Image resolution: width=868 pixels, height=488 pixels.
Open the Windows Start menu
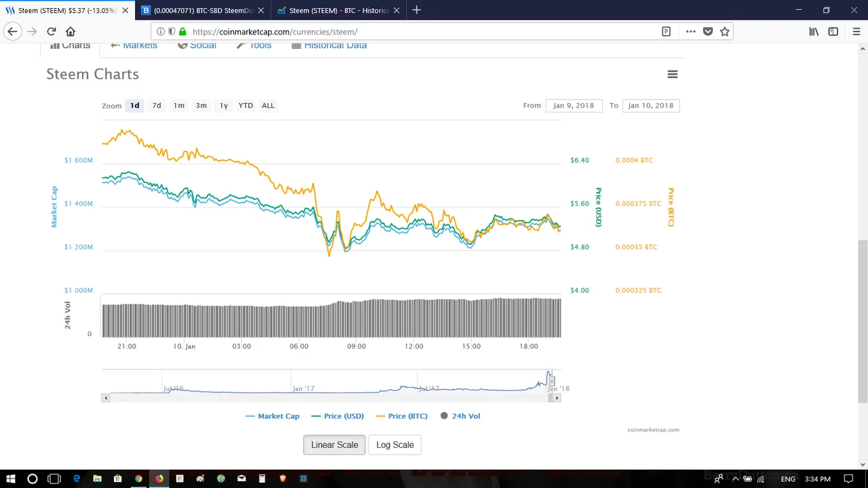click(11, 479)
